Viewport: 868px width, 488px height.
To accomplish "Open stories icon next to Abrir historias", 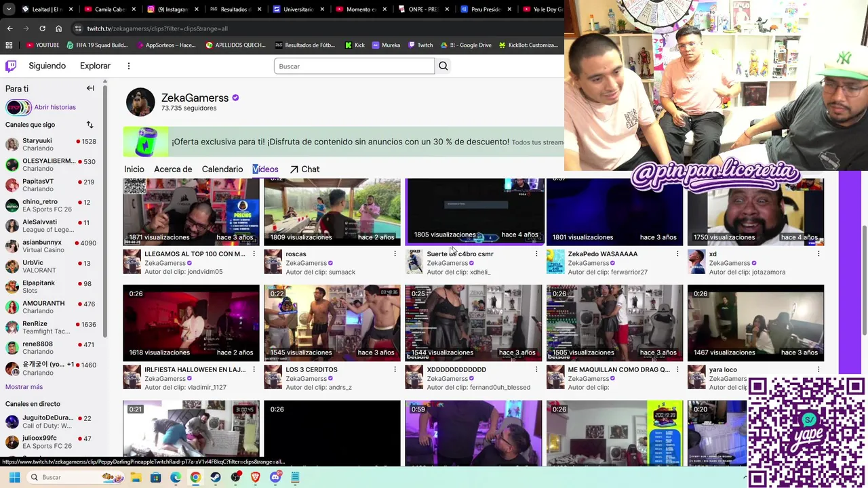I will (x=18, y=107).
